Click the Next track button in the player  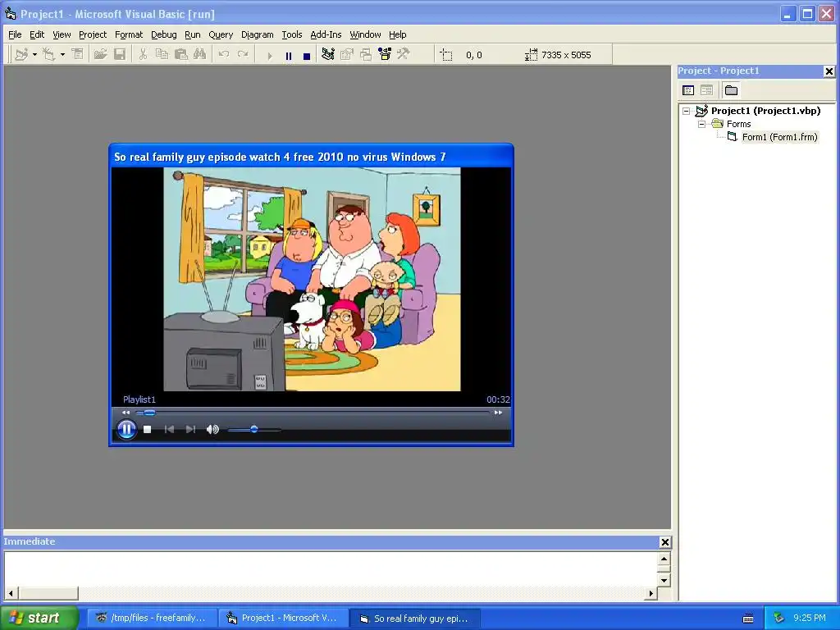tap(190, 430)
